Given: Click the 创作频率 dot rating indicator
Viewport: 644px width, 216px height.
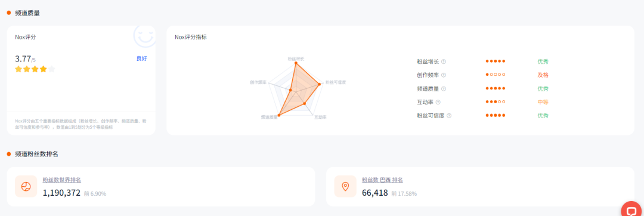Looking at the screenshot, I should click(496, 75).
